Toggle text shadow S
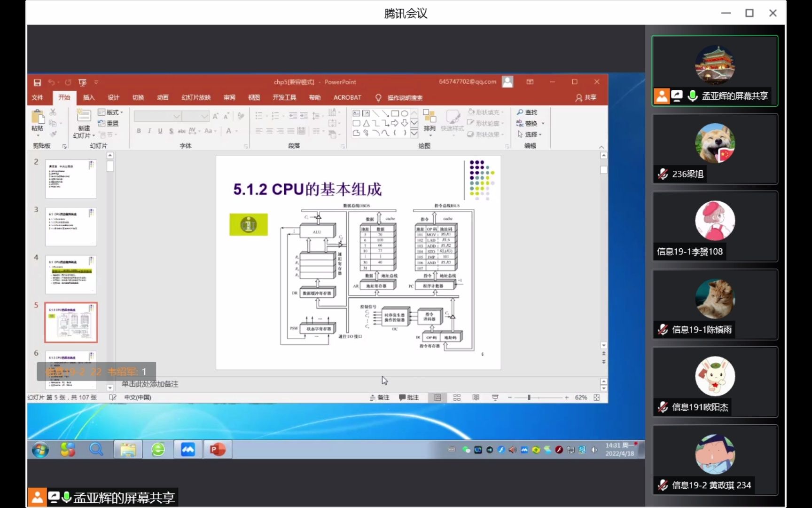Screen dimensions: 812x508 [171, 131]
